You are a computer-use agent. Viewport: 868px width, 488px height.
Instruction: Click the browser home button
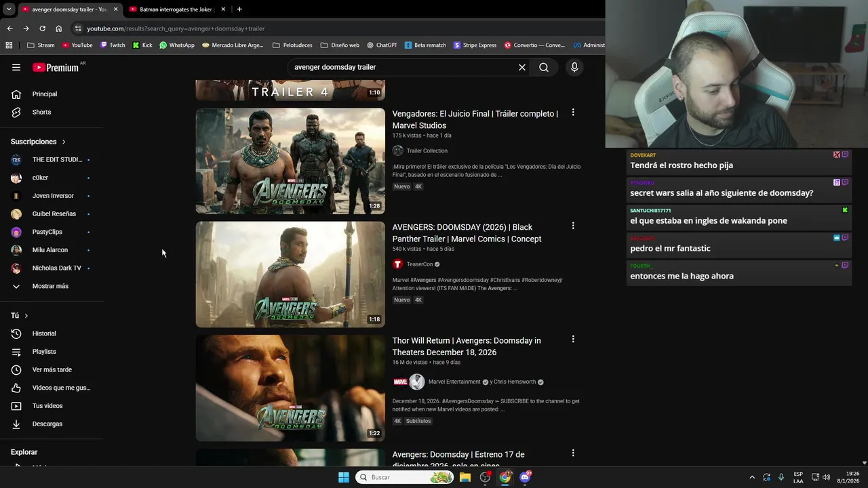(x=58, y=28)
